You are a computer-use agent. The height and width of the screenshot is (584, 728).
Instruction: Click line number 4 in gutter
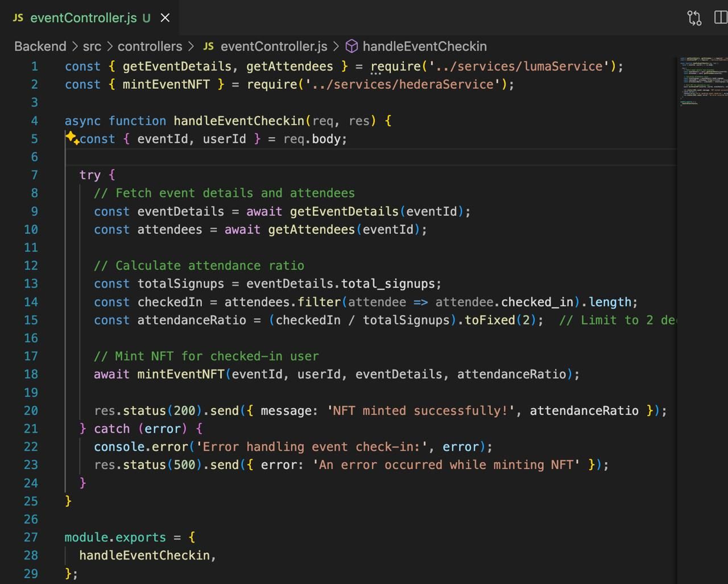(35, 121)
